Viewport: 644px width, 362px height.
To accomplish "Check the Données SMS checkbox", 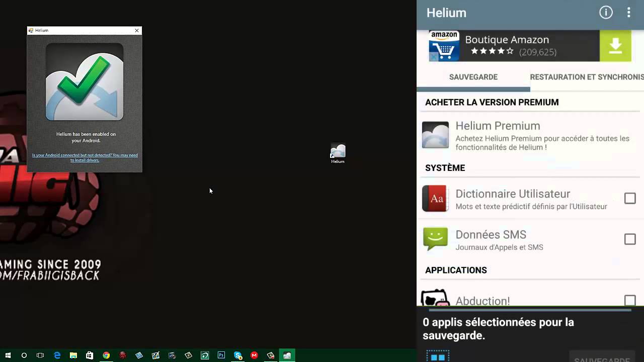I will [630, 239].
